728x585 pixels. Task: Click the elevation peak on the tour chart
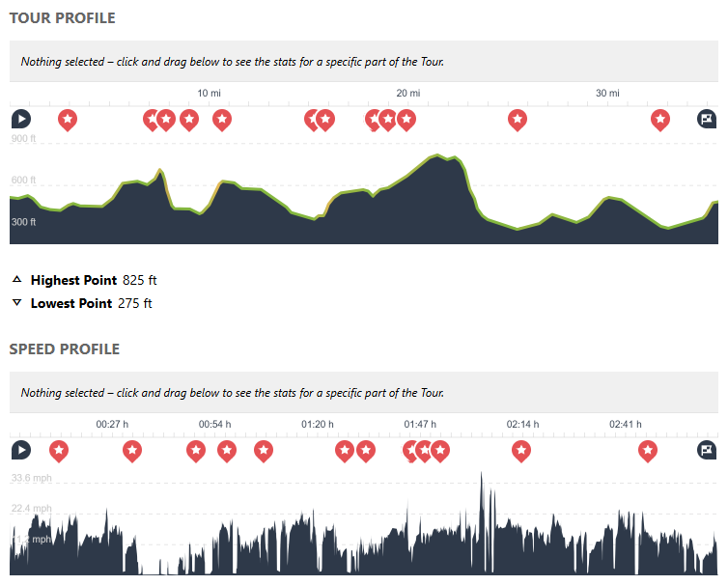pos(439,155)
